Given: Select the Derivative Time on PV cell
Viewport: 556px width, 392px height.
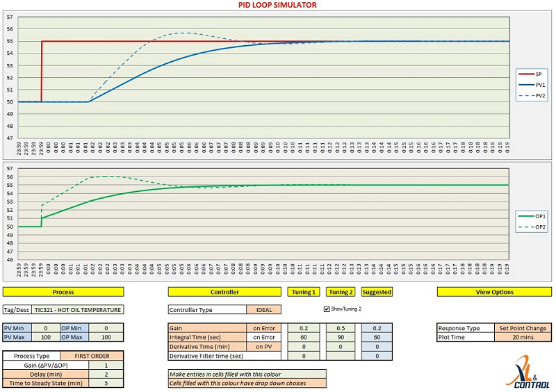Looking at the screenshot, I should 264,347.
